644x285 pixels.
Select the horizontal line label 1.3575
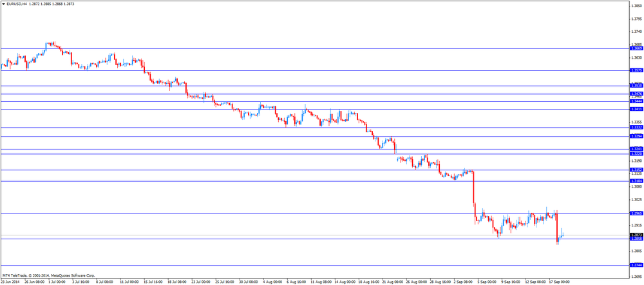[636, 70]
